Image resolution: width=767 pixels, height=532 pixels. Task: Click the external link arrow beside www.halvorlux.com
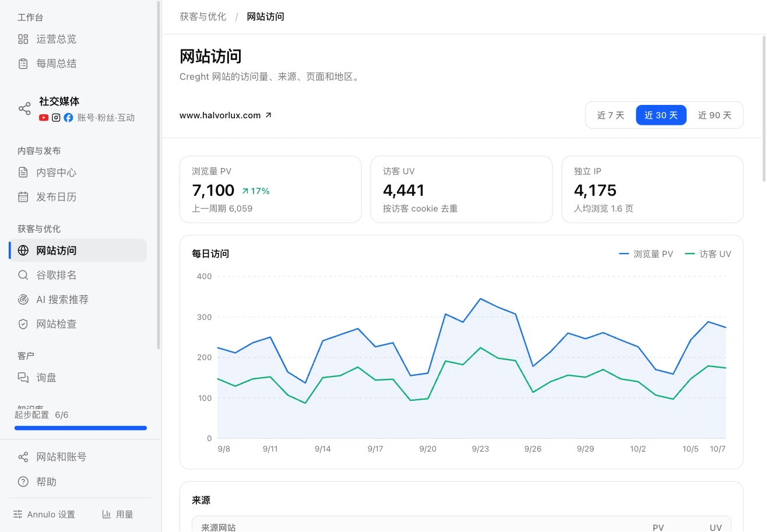tap(269, 115)
